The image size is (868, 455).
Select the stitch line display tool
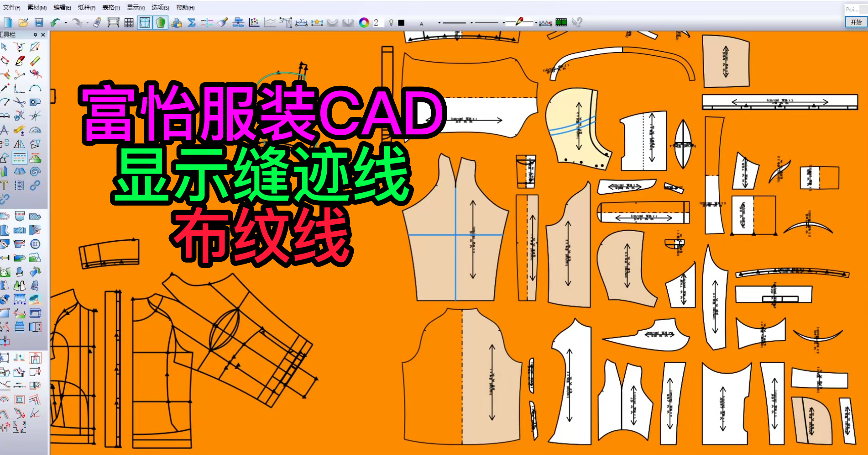pos(20,158)
